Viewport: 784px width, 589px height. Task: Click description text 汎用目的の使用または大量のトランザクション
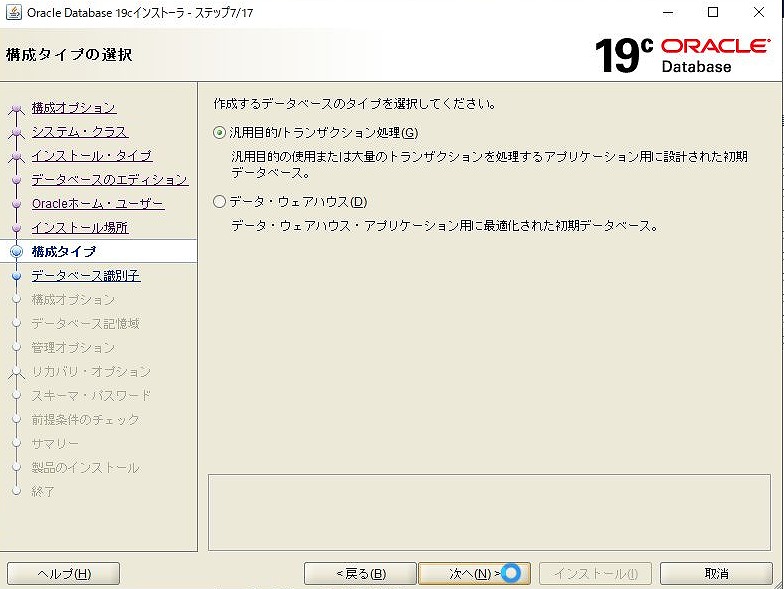pos(490,164)
